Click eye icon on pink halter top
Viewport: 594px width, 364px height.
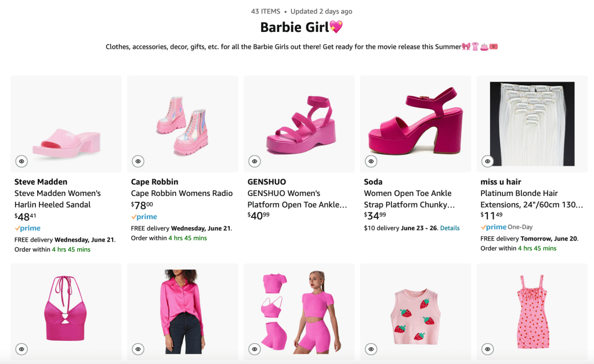(21, 349)
